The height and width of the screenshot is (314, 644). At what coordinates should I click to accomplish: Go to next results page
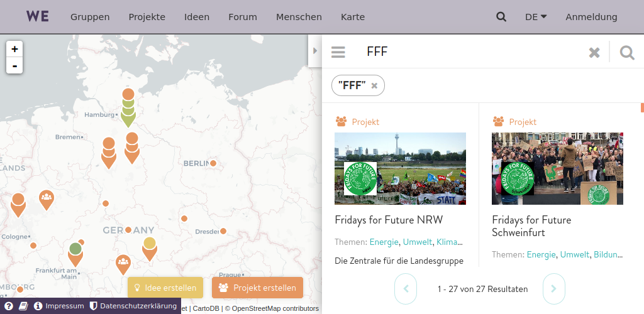[553, 289]
